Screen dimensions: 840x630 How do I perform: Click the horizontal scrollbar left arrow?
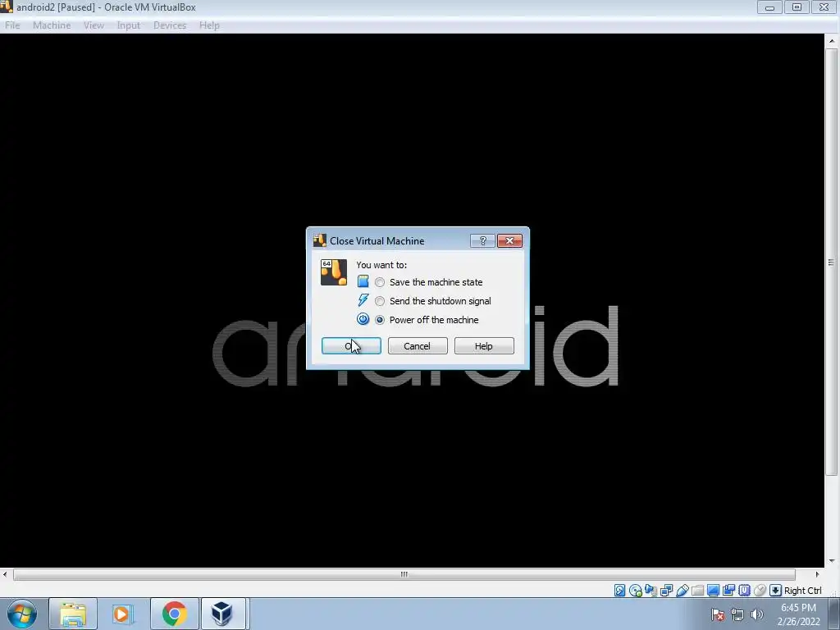[6, 574]
